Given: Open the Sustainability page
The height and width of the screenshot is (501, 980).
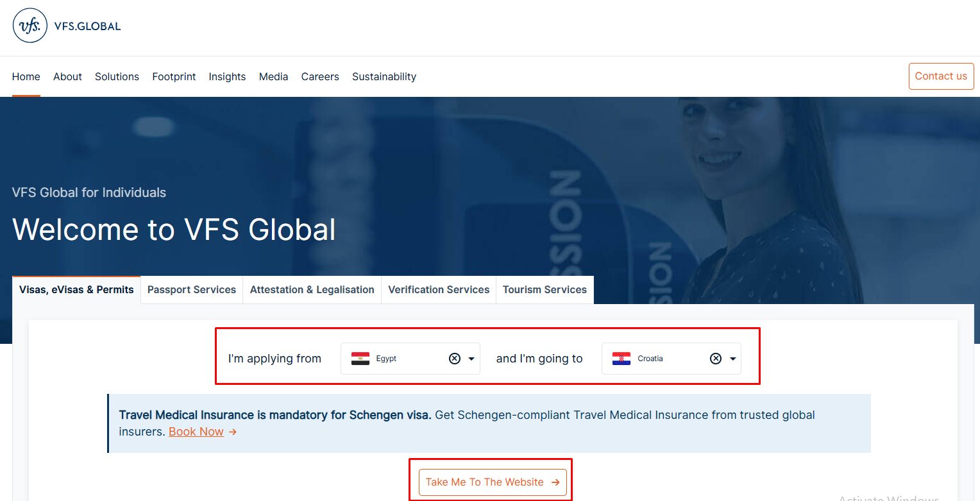Looking at the screenshot, I should pos(384,76).
